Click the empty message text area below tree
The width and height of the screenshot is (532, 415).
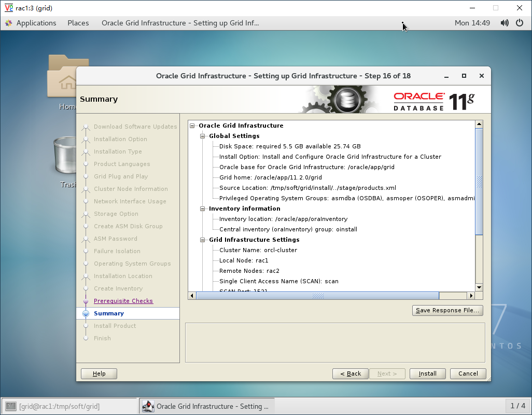click(x=335, y=343)
